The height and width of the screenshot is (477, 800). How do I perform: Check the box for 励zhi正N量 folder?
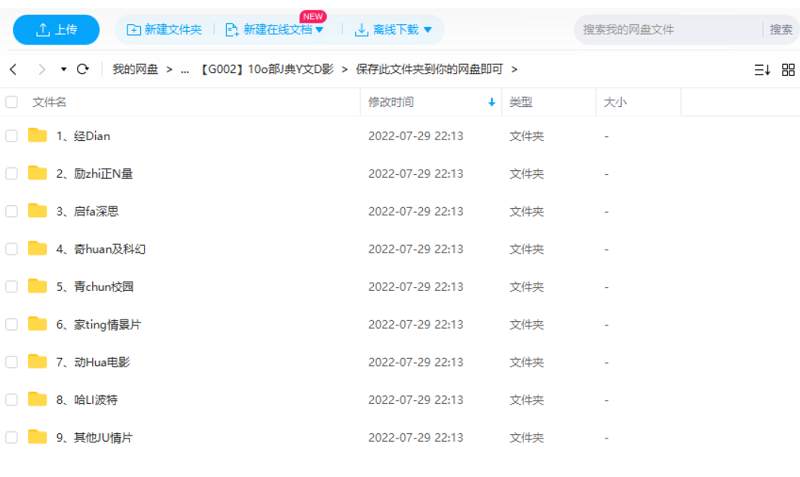[x=12, y=173]
